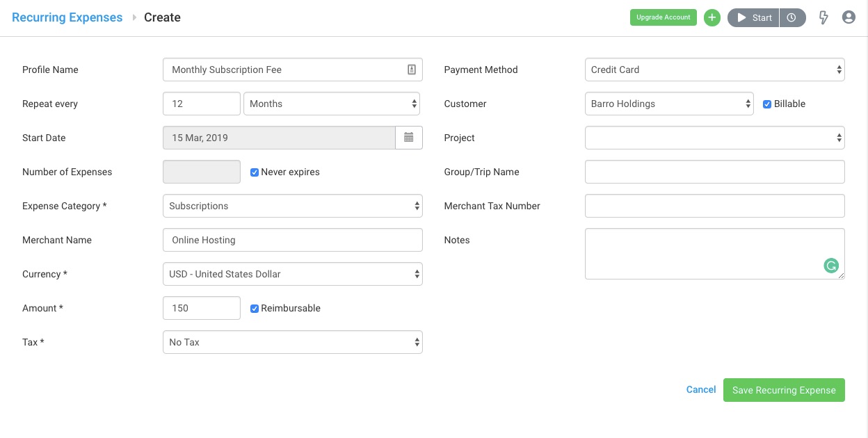868x438 pixels.
Task: Click the 'Merchant Tax Number' label
Action: [492, 206]
